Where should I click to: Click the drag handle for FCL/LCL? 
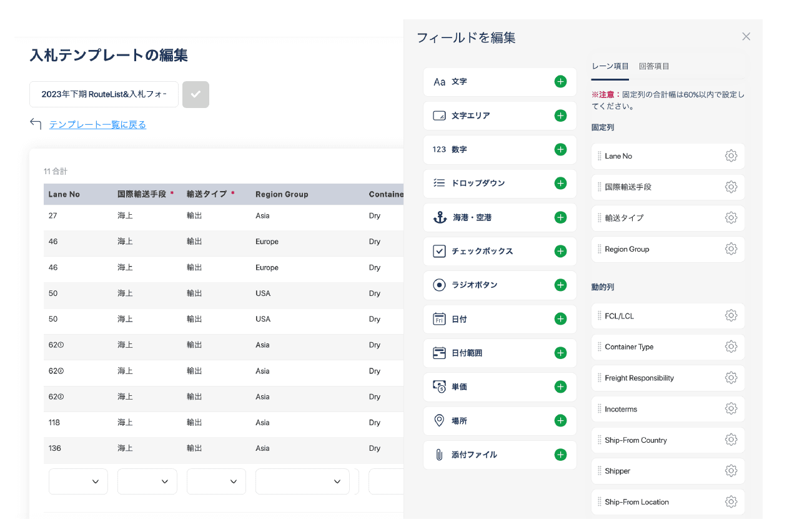(x=599, y=316)
